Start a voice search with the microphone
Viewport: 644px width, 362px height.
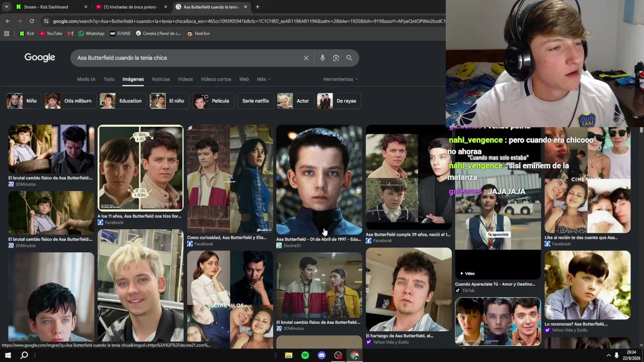323,58
